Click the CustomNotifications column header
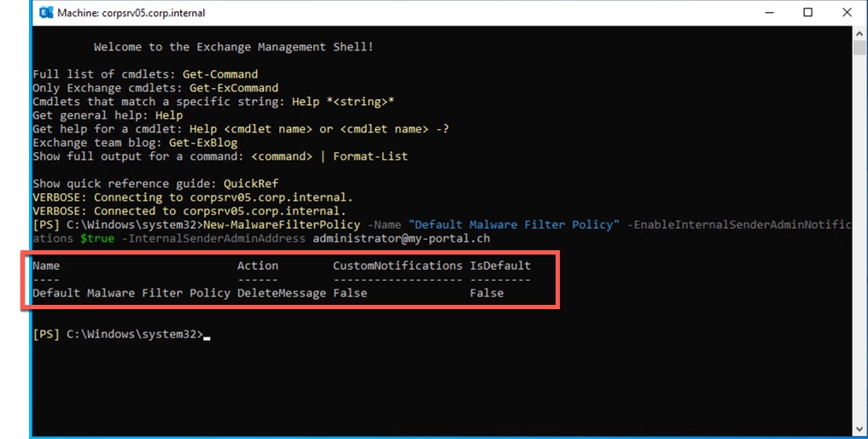The image size is (868, 439). click(397, 266)
